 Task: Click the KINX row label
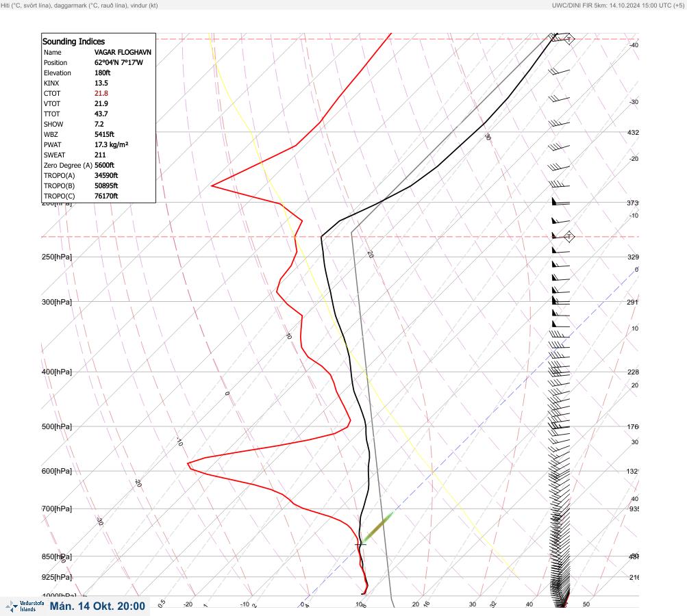click(x=51, y=84)
